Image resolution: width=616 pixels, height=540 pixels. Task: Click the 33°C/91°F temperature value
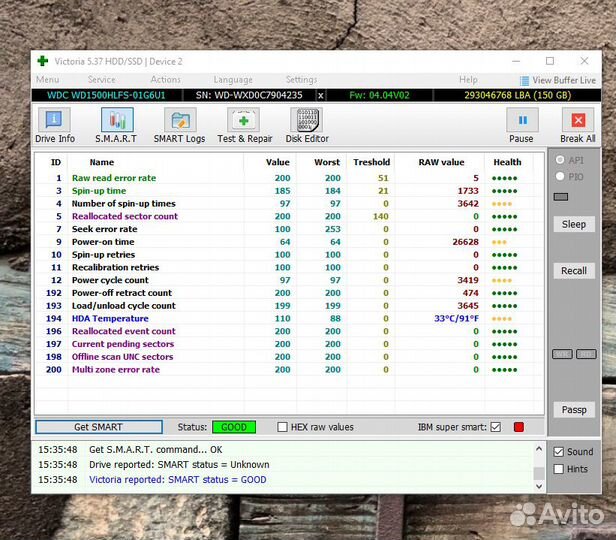(456, 319)
